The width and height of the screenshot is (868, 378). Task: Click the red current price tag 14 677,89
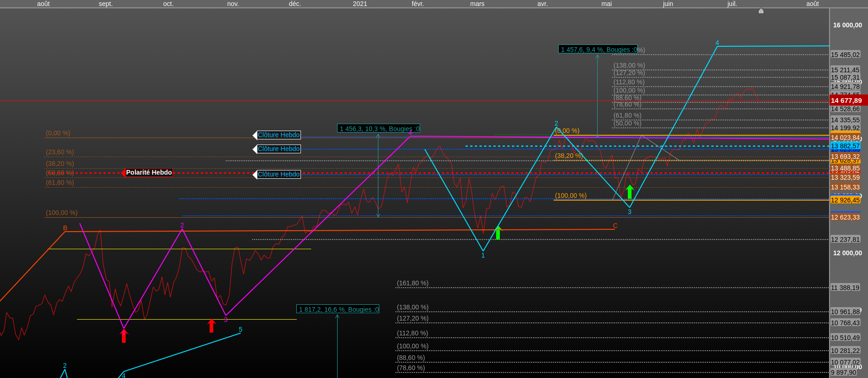coord(846,101)
